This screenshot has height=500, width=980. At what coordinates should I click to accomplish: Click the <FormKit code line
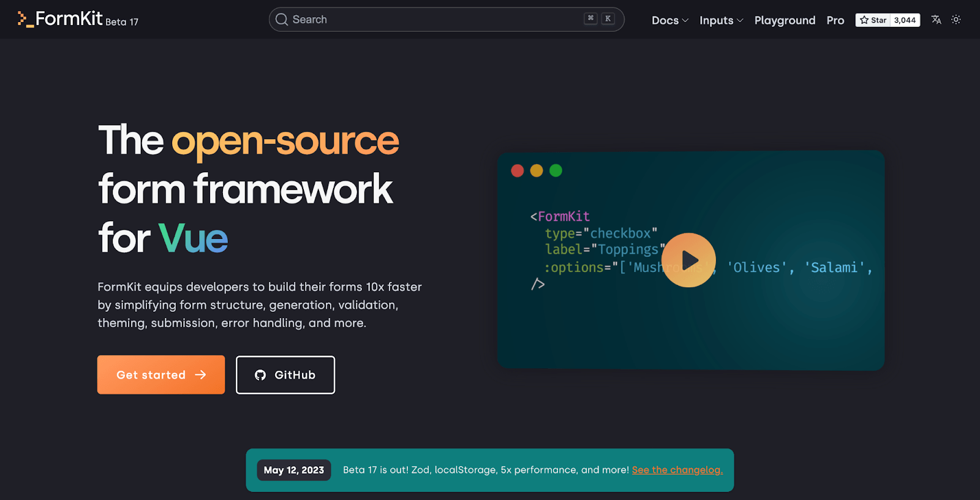pyautogui.click(x=560, y=216)
